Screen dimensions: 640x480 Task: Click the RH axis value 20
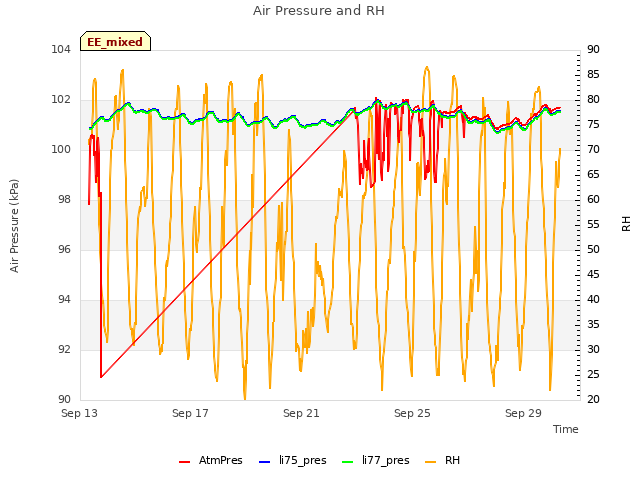coord(593,399)
